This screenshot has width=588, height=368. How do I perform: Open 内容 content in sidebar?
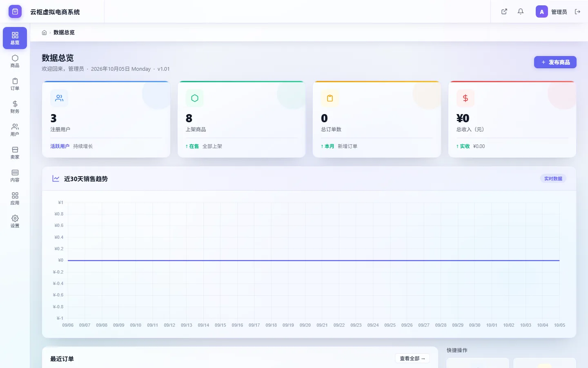click(15, 175)
